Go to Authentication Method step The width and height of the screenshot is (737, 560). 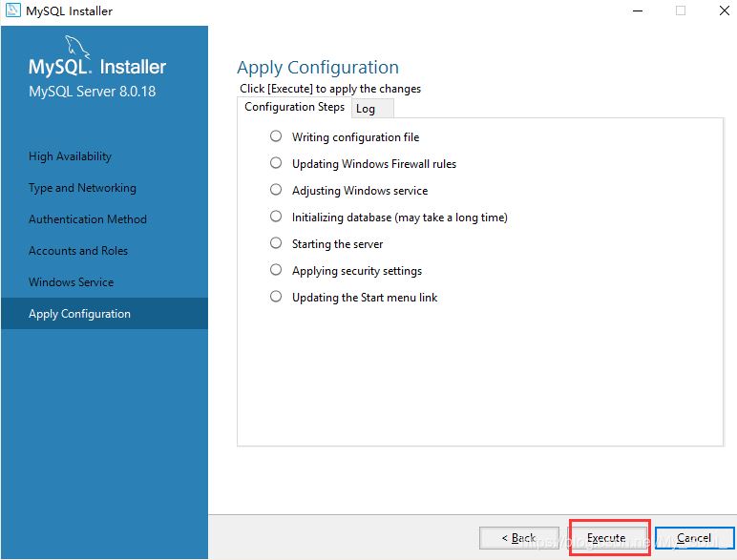click(88, 219)
